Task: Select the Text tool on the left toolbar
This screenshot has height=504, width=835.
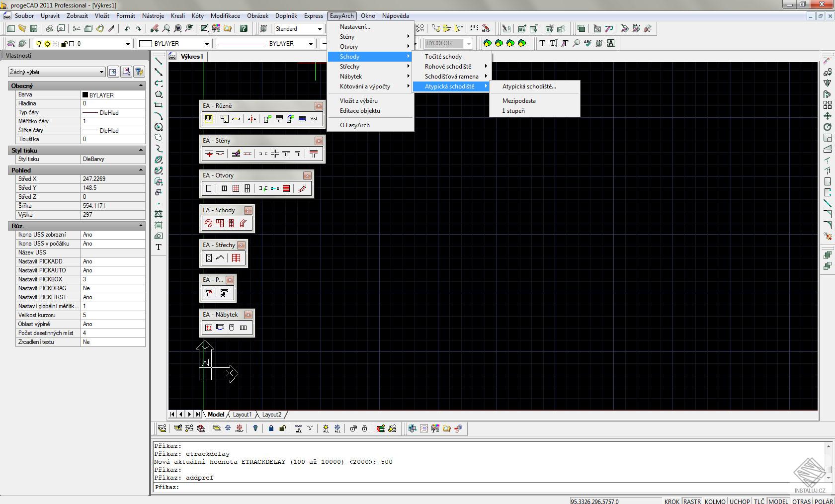Action: [158, 248]
